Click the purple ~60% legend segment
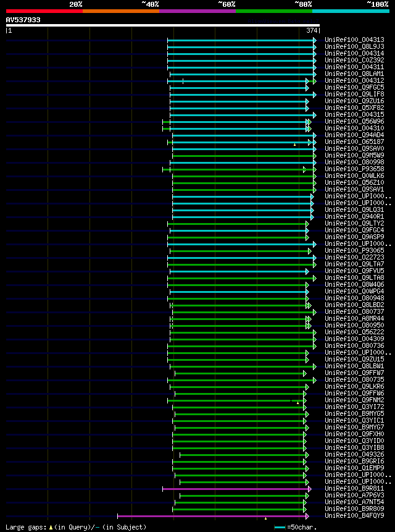 197,11
